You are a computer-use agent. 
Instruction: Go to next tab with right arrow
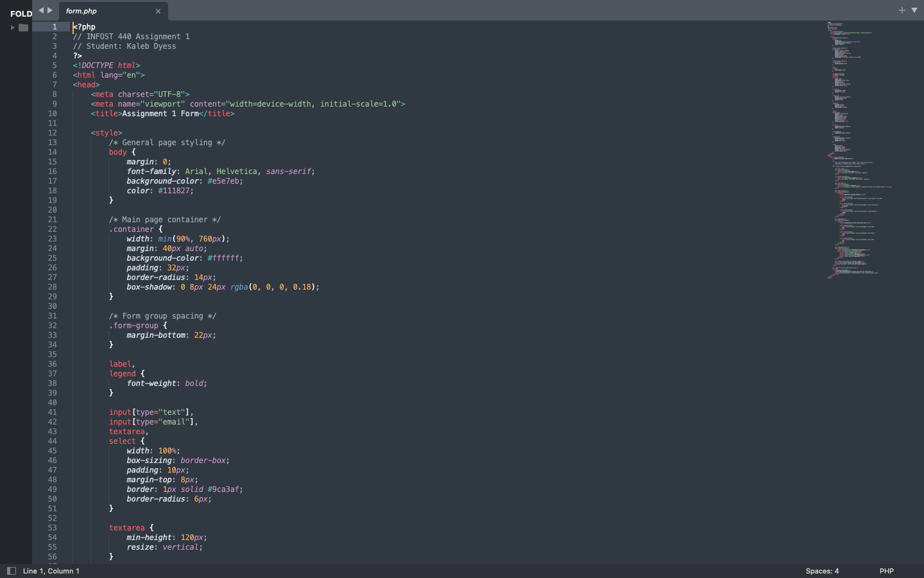[x=50, y=10]
